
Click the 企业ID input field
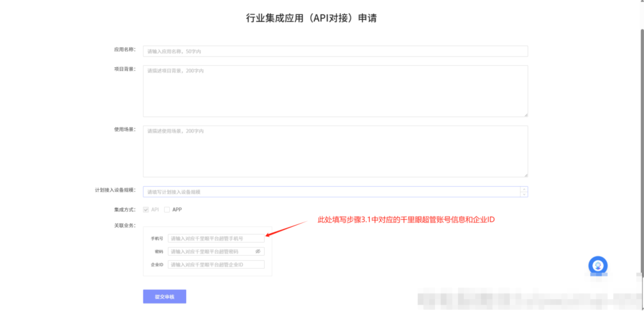point(216,265)
